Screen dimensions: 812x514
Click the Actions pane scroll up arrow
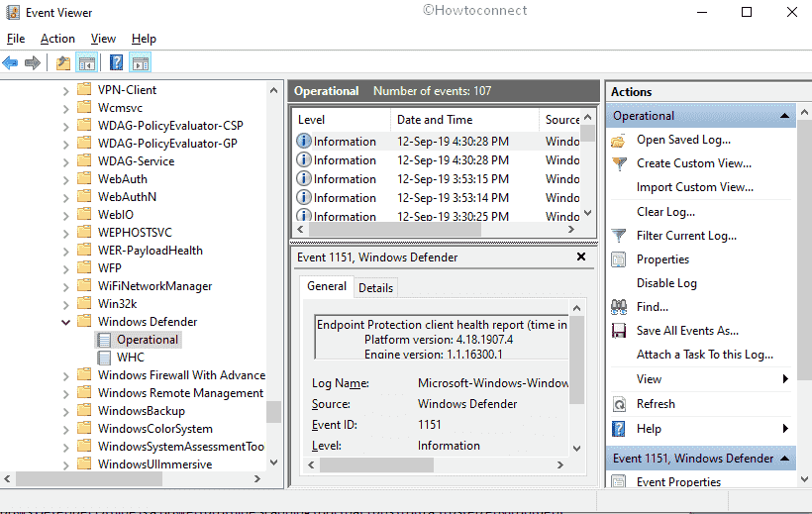[804, 111]
